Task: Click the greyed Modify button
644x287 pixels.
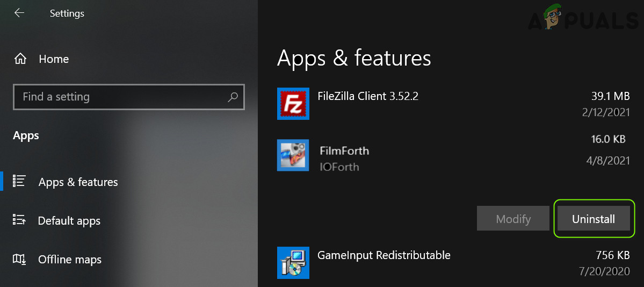Action: (513, 219)
